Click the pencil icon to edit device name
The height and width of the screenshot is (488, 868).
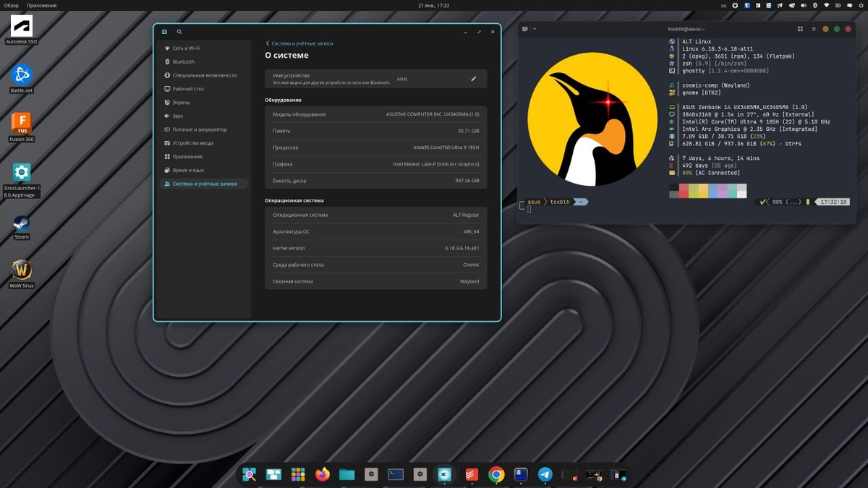coord(474,79)
